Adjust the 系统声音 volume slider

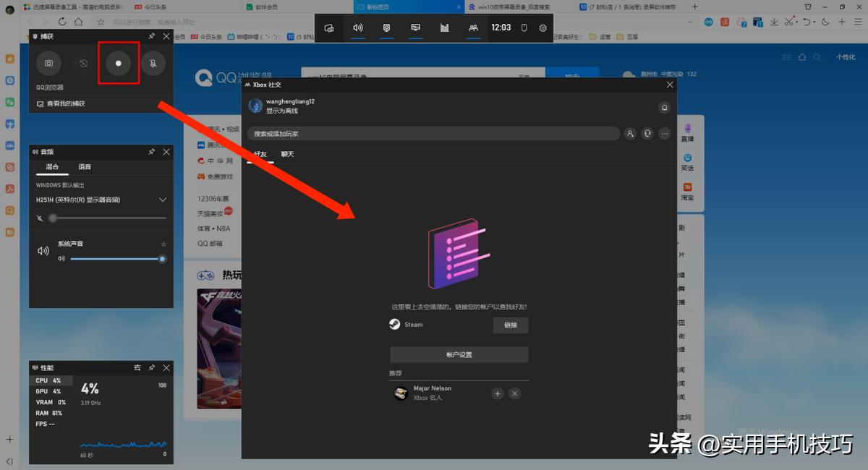pyautogui.click(x=118, y=258)
